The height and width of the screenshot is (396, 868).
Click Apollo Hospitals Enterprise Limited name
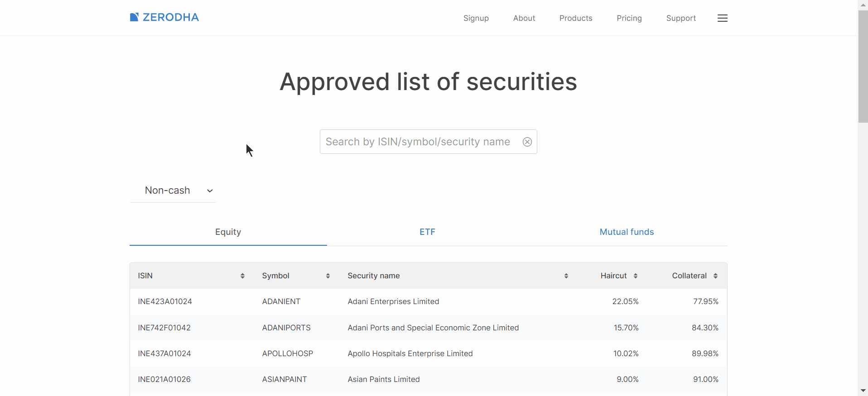[410, 353]
